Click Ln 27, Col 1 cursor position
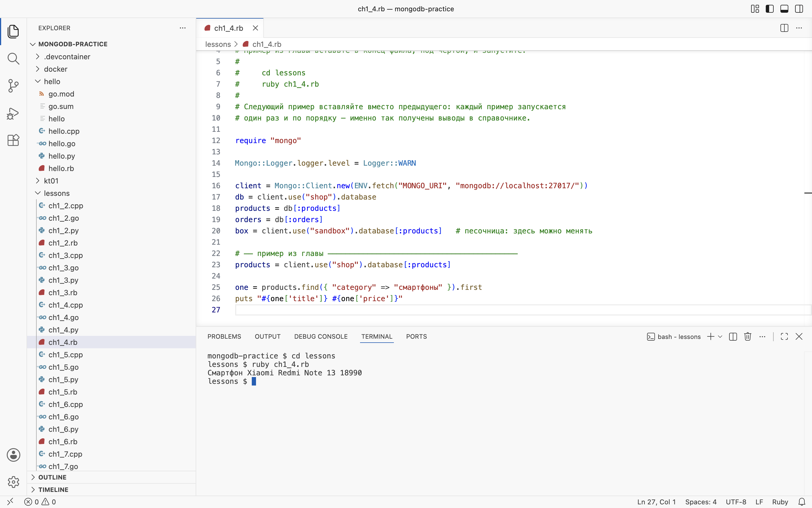The width and height of the screenshot is (812, 508). [656, 502]
